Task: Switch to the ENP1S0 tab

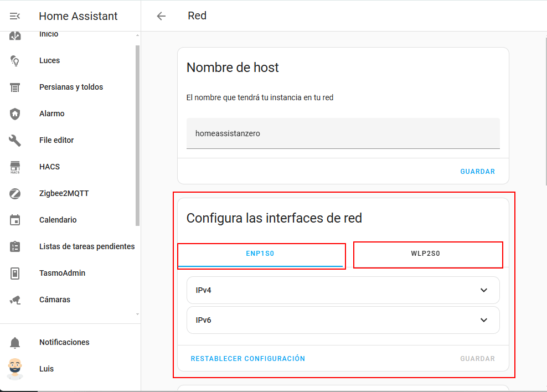Action: click(260, 254)
